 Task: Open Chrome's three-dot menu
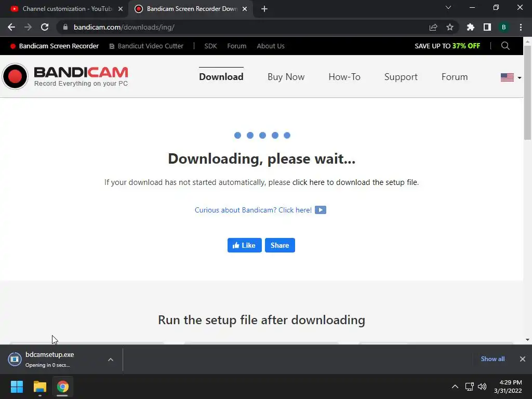521,27
